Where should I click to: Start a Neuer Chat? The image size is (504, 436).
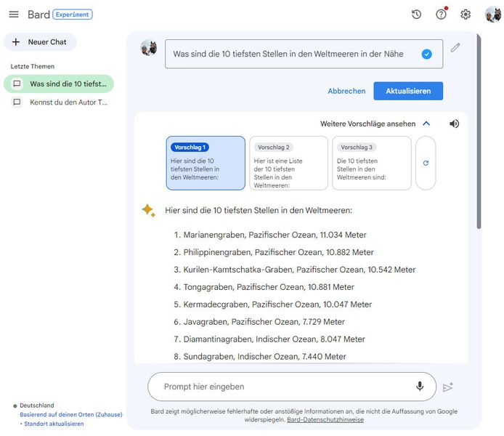tap(40, 42)
